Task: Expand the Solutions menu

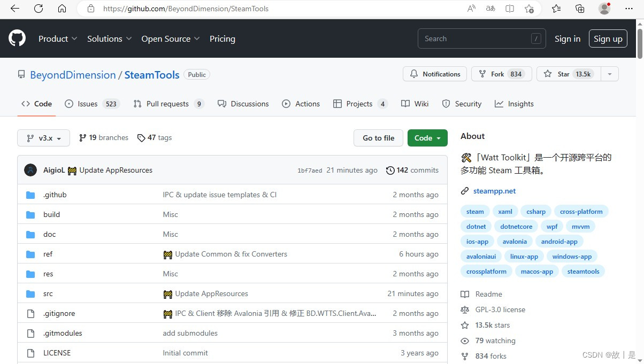Action: coord(110,38)
